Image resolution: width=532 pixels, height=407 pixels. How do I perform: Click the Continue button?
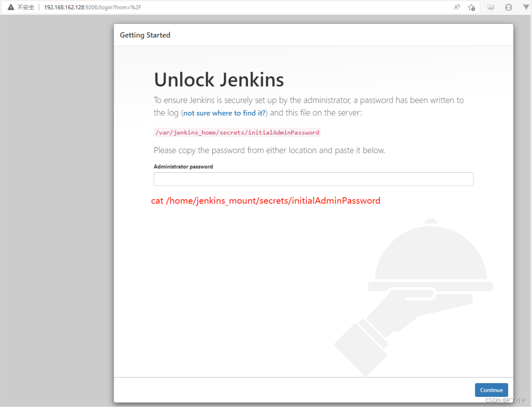tap(491, 390)
